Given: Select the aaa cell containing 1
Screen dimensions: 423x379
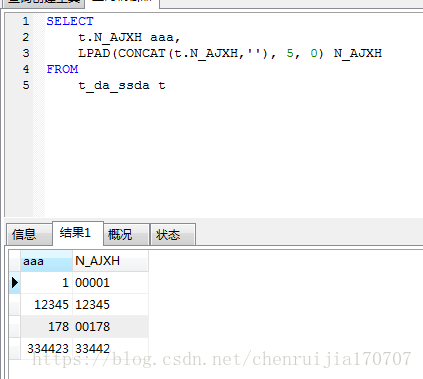Looking at the screenshot, I should (x=46, y=283).
